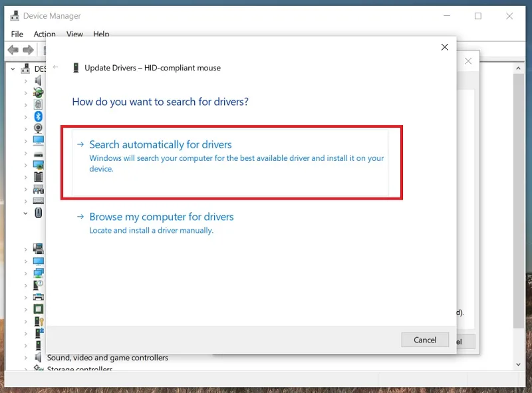Select 'Sound, video and game controllers' row
The width and height of the screenshot is (532, 393).
(108, 357)
